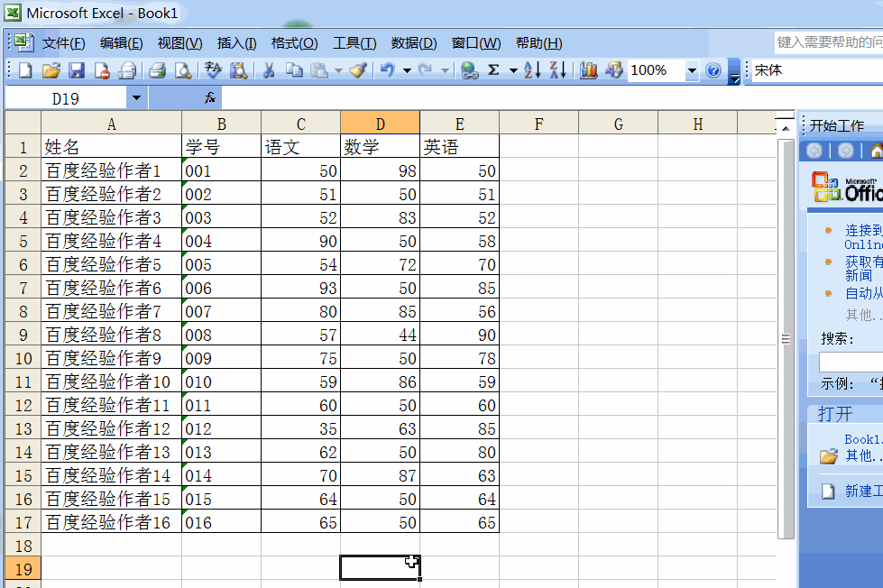Select column D header
883x588 pixels.
coord(380,124)
